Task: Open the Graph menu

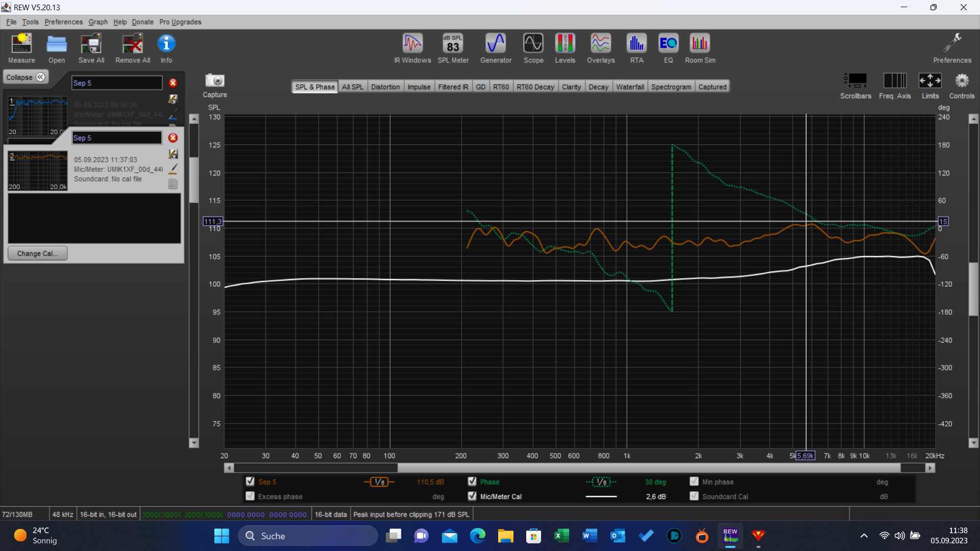Action: 97,22
